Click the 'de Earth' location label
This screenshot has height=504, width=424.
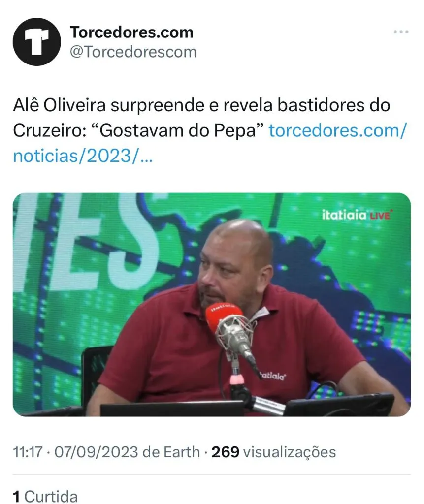point(171,452)
